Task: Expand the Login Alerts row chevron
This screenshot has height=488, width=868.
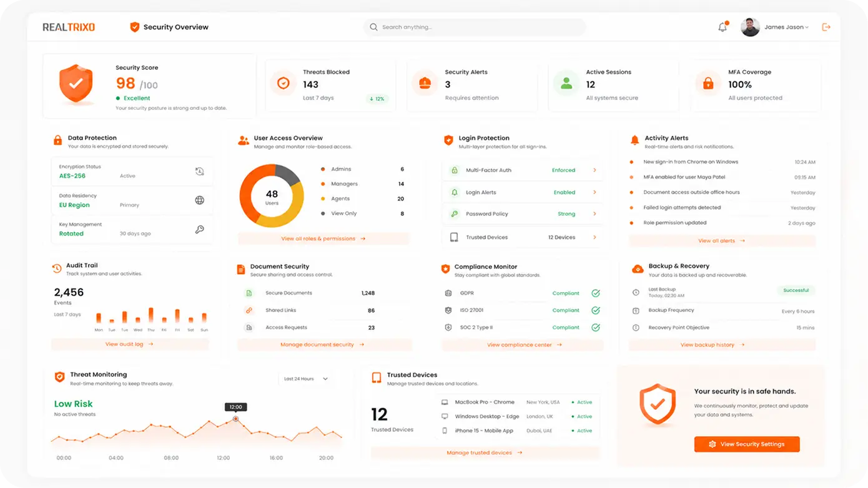Action: (594, 192)
